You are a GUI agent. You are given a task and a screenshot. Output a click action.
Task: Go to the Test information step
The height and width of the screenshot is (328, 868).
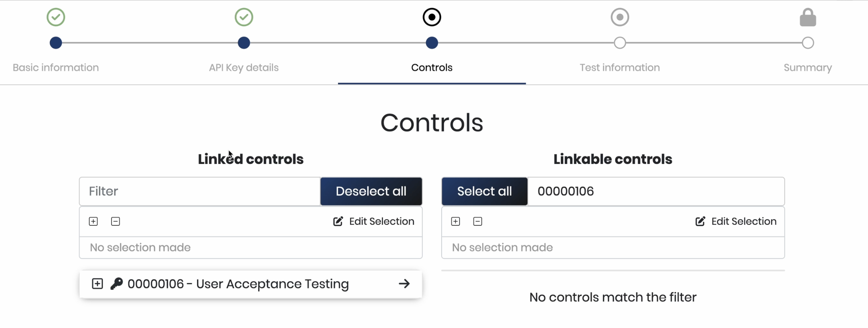pyautogui.click(x=620, y=67)
